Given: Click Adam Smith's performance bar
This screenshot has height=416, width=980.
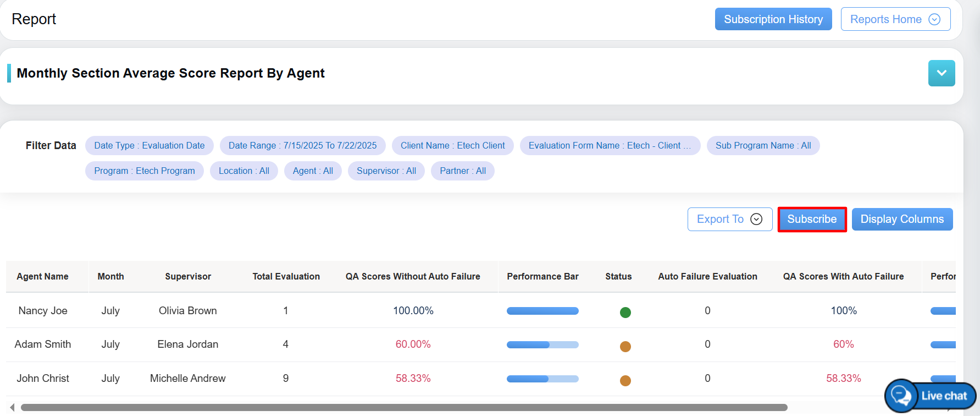Looking at the screenshot, I should pyautogui.click(x=542, y=345).
